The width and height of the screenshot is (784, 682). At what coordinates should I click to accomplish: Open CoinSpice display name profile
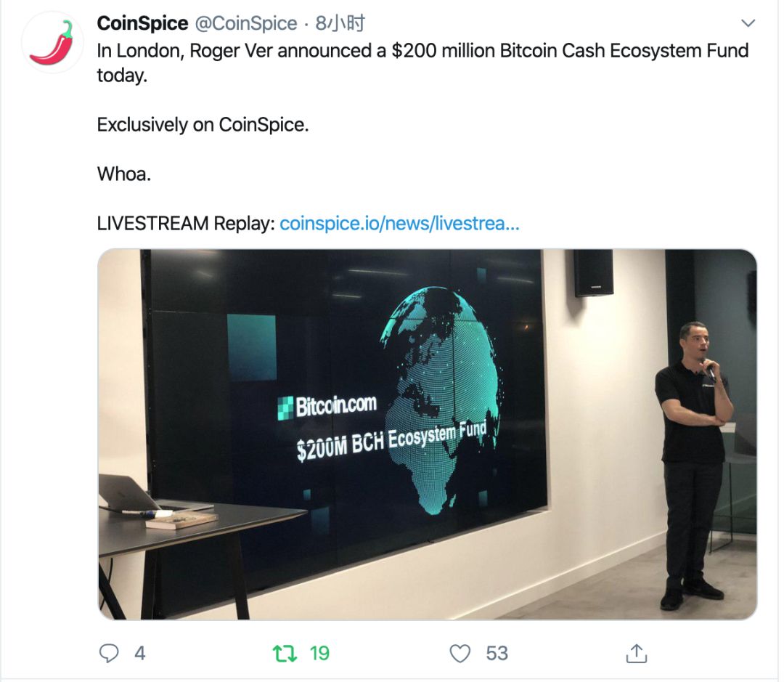(142, 23)
